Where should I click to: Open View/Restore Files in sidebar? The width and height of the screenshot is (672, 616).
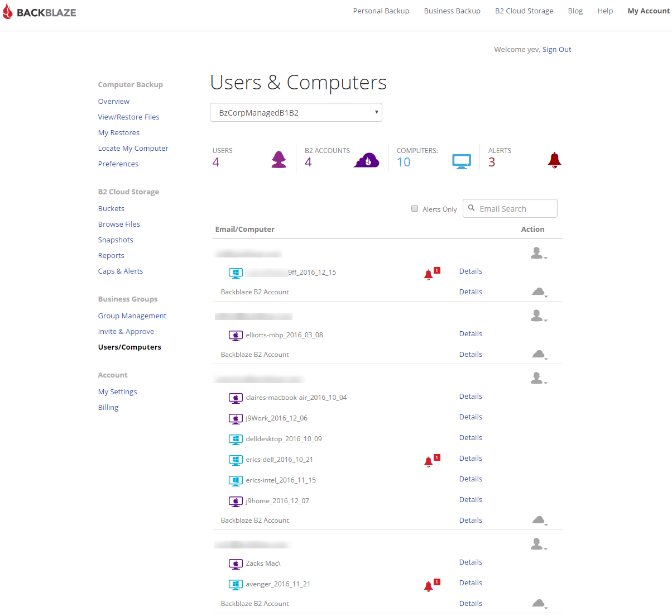pyautogui.click(x=129, y=117)
